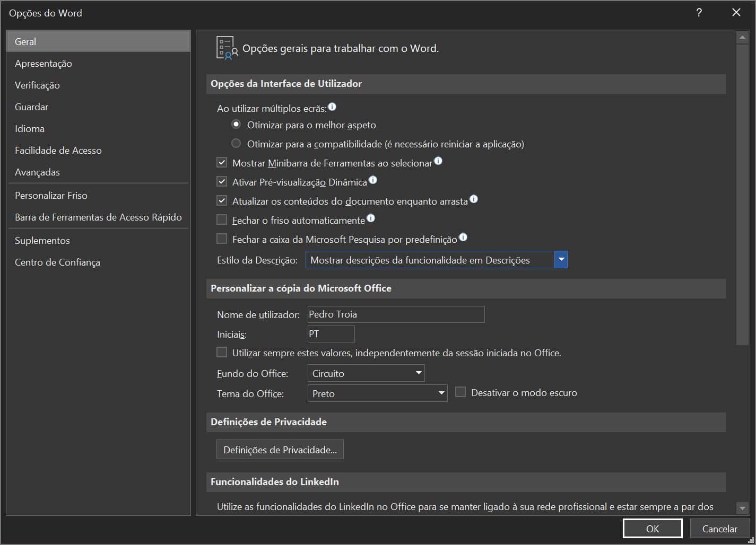This screenshot has height=545, width=756.
Task: Click the general options icon in header
Action: point(227,48)
